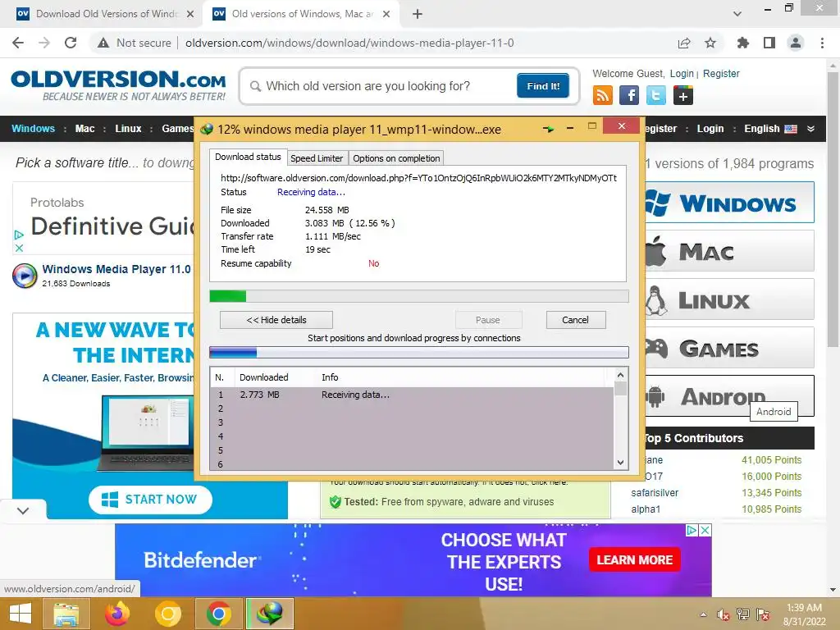Screen dimensions: 840x630
Task: Click the RSS feed icon
Action: click(x=603, y=96)
